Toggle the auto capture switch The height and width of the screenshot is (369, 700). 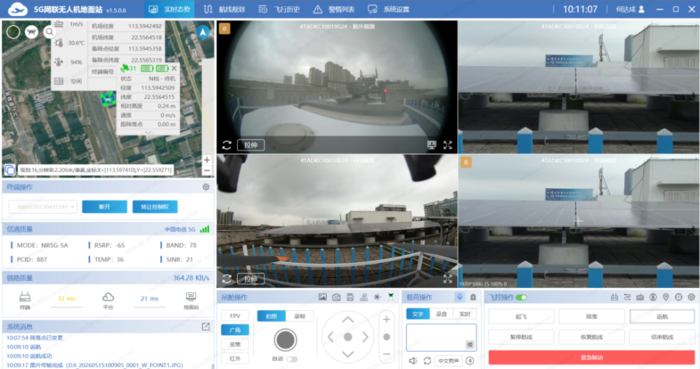point(292,359)
